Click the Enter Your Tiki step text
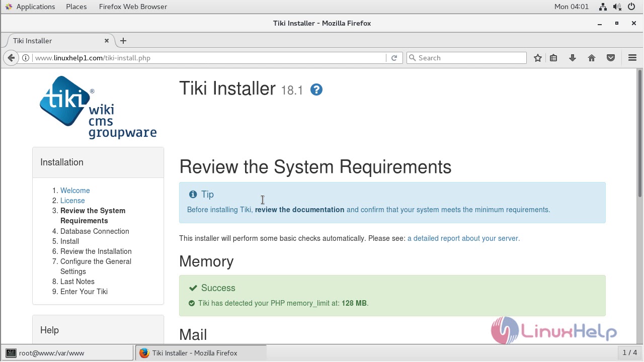 pos(84,292)
